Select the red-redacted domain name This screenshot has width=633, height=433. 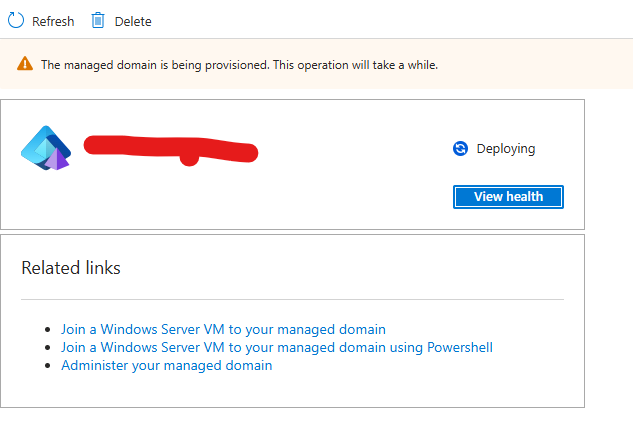coord(171,150)
